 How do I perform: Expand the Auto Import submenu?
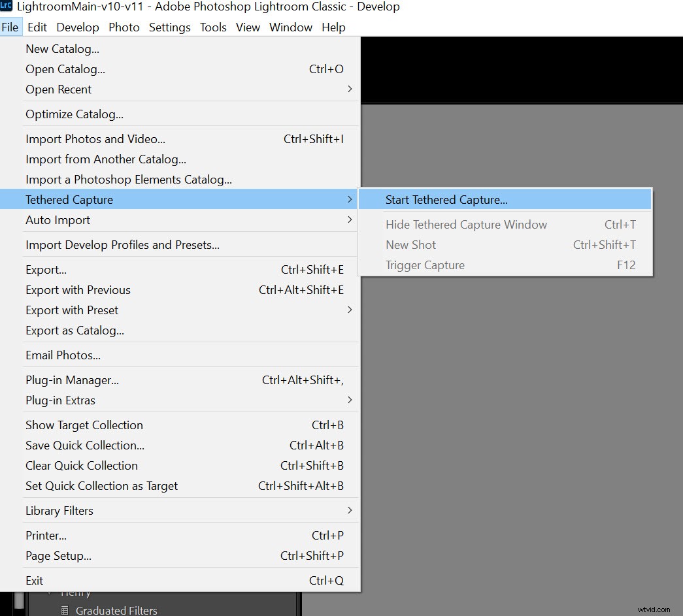pyautogui.click(x=180, y=220)
